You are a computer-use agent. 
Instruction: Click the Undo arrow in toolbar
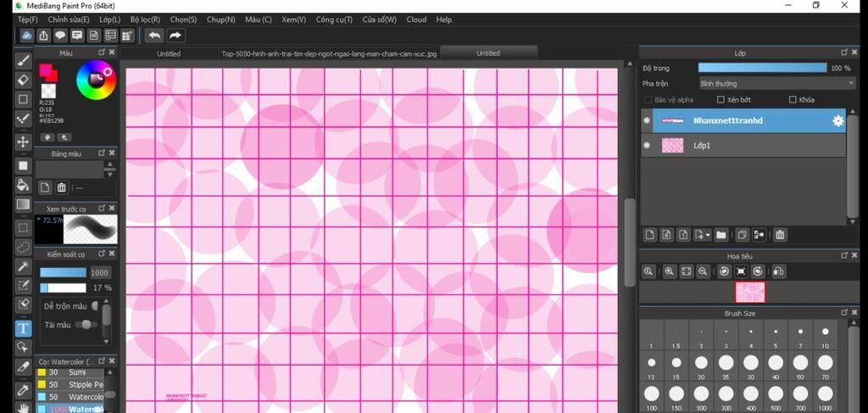coord(155,36)
